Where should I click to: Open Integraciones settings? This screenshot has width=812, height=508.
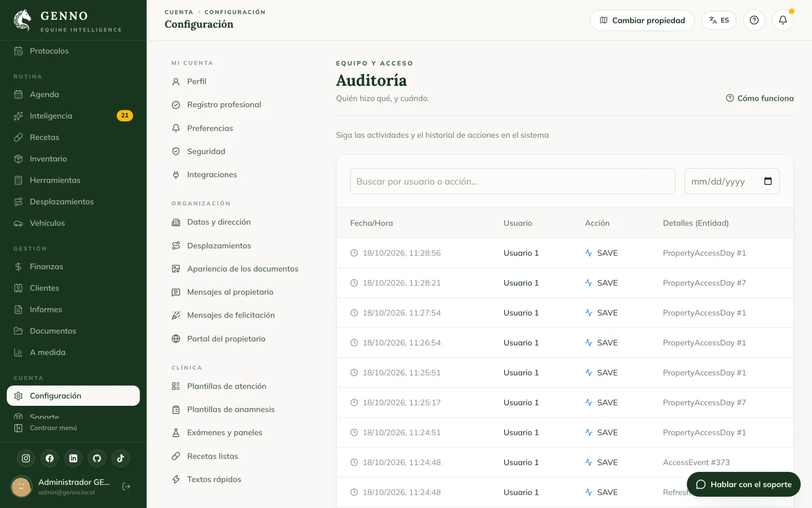pos(204,175)
